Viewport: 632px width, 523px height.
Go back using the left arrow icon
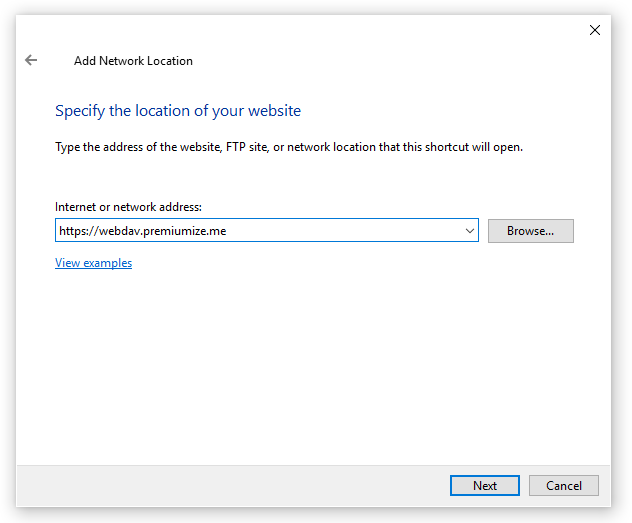click(31, 60)
